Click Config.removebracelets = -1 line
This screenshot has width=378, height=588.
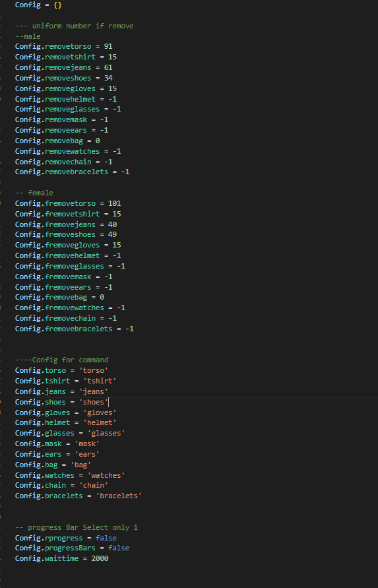click(73, 172)
